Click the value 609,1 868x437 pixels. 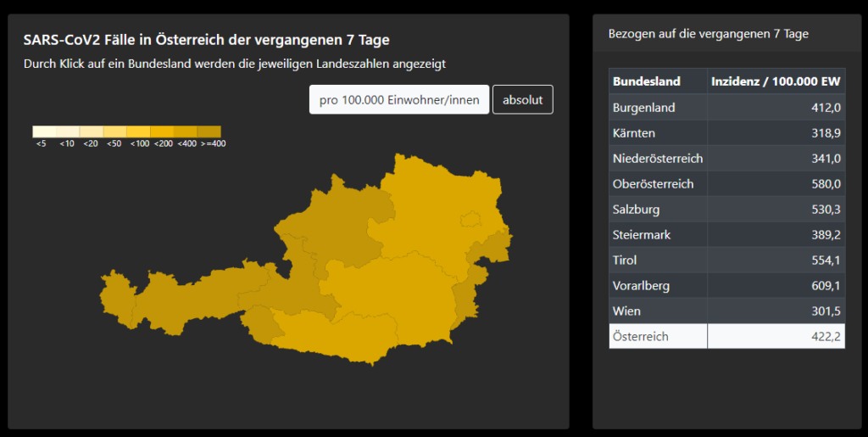point(826,286)
